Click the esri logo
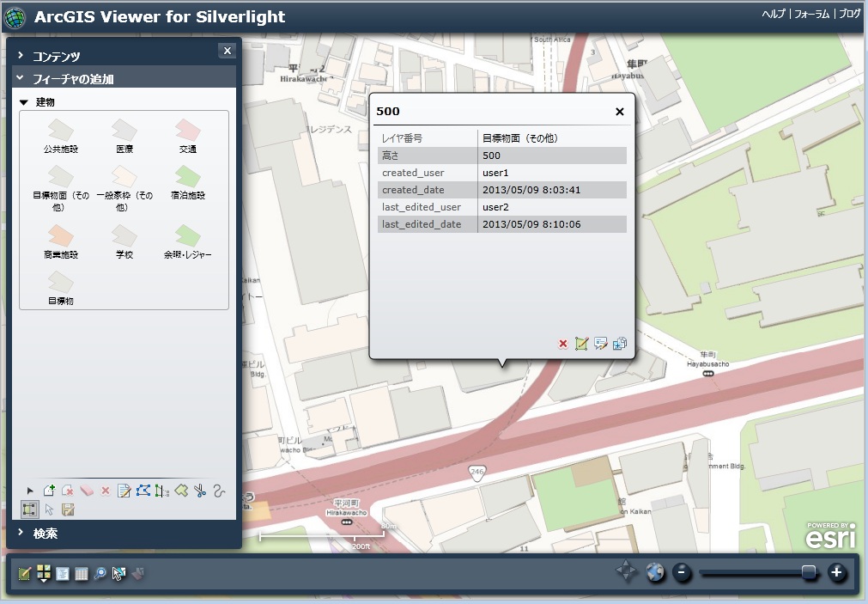This screenshot has width=868, height=604. point(830,535)
